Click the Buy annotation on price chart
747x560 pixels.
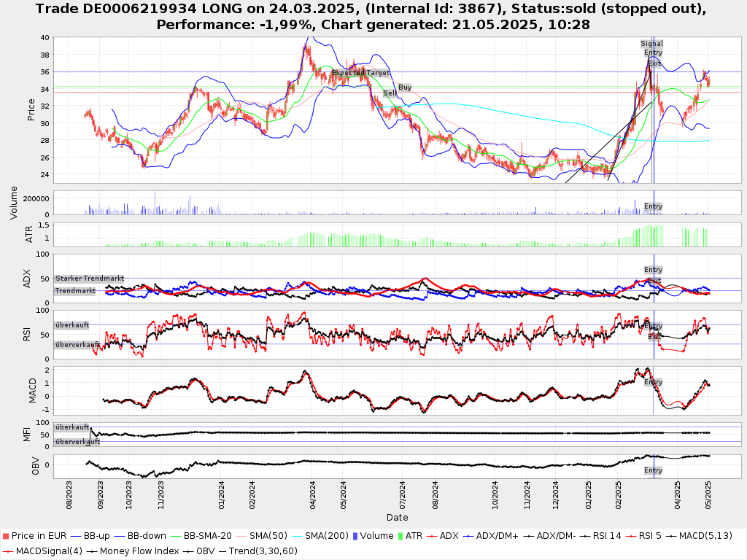404,87
